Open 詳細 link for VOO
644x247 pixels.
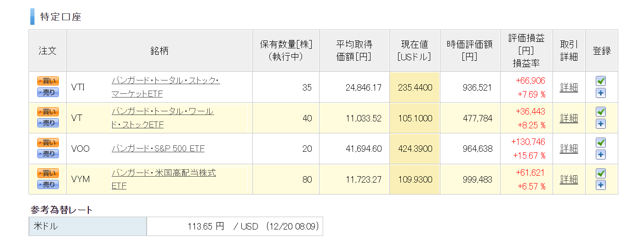(x=569, y=149)
